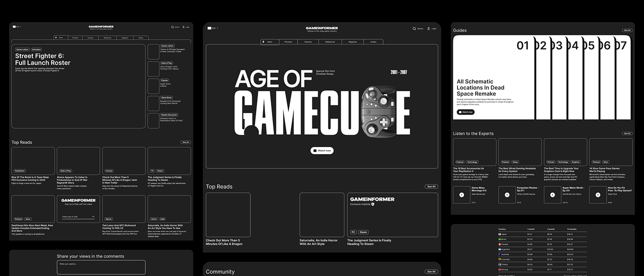Open the ENG language dropdown
Image resolution: width=644 pixels, height=276 pixels.
point(213,28)
